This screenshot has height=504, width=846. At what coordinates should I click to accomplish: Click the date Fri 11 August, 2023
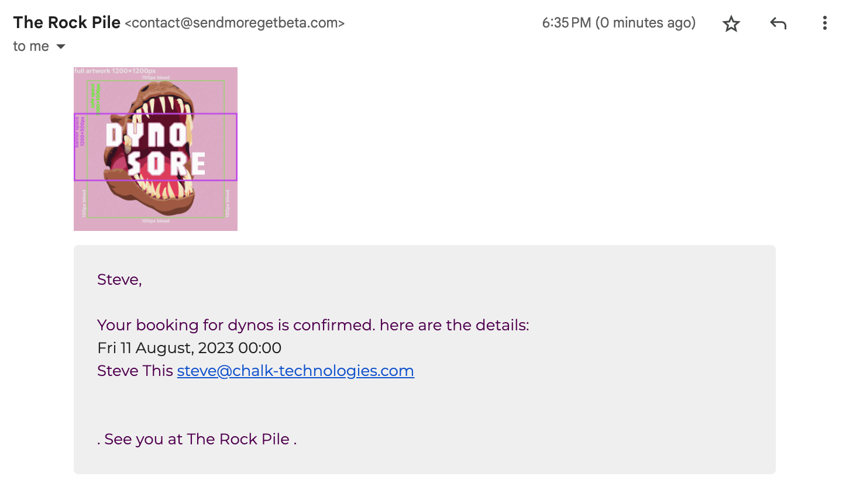pyautogui.click(x=166, y=348)
